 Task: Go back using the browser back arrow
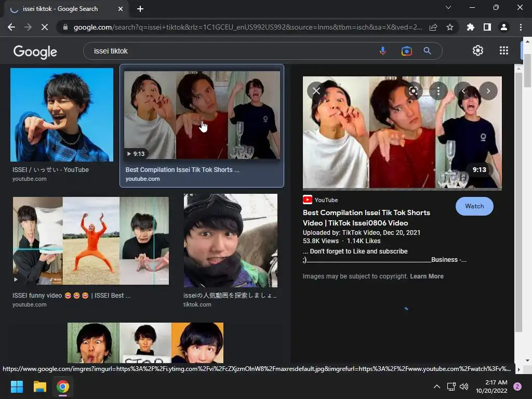11,27
